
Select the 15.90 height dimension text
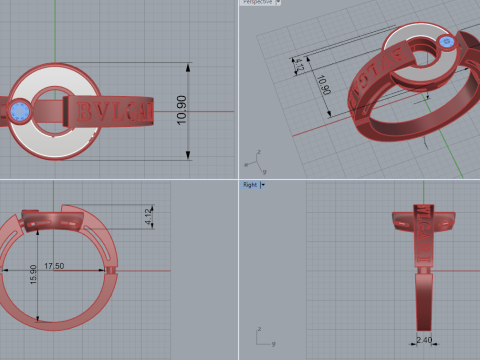pos(33,275)
